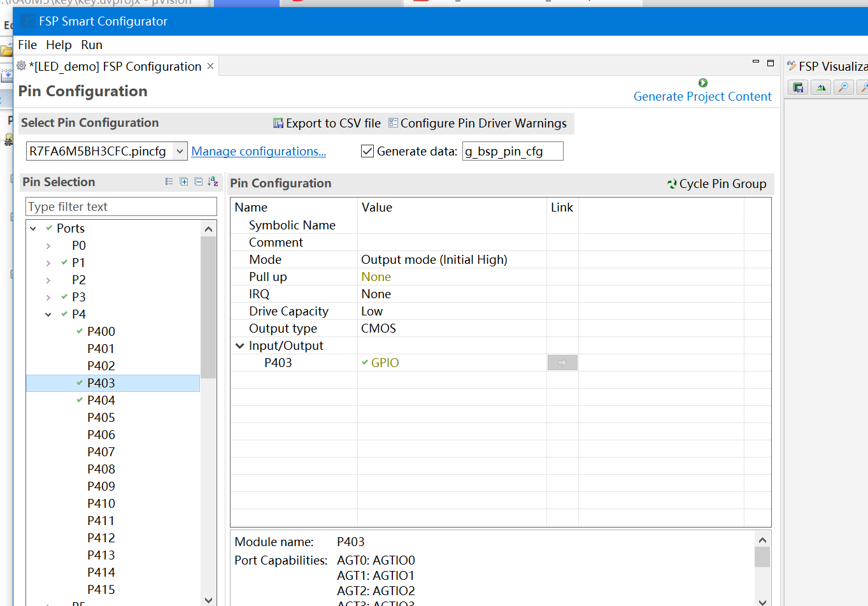Click the g_bsp_pin_cfg data name field
Viewport: 868px width, 606px height.
pos(513,151)
